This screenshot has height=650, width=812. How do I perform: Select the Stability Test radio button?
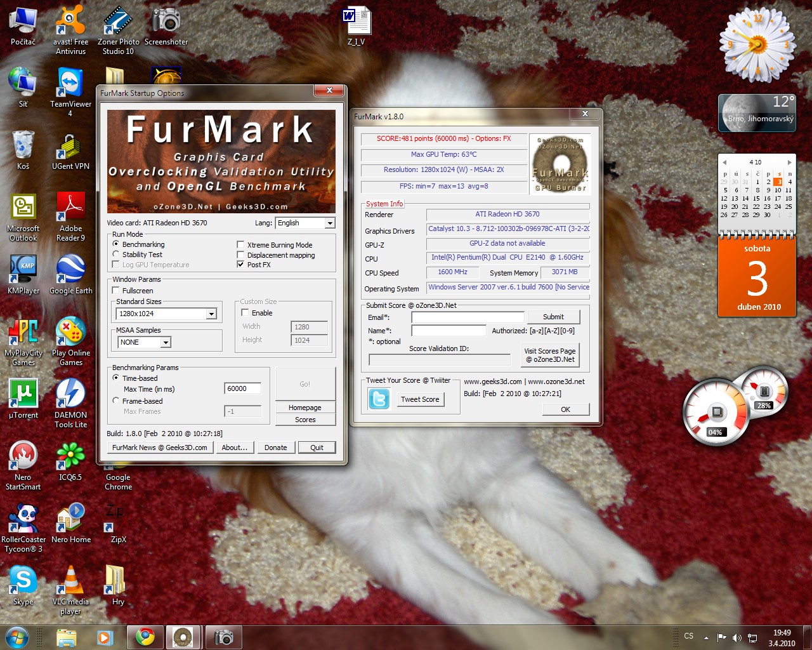[x=115, y=255]
